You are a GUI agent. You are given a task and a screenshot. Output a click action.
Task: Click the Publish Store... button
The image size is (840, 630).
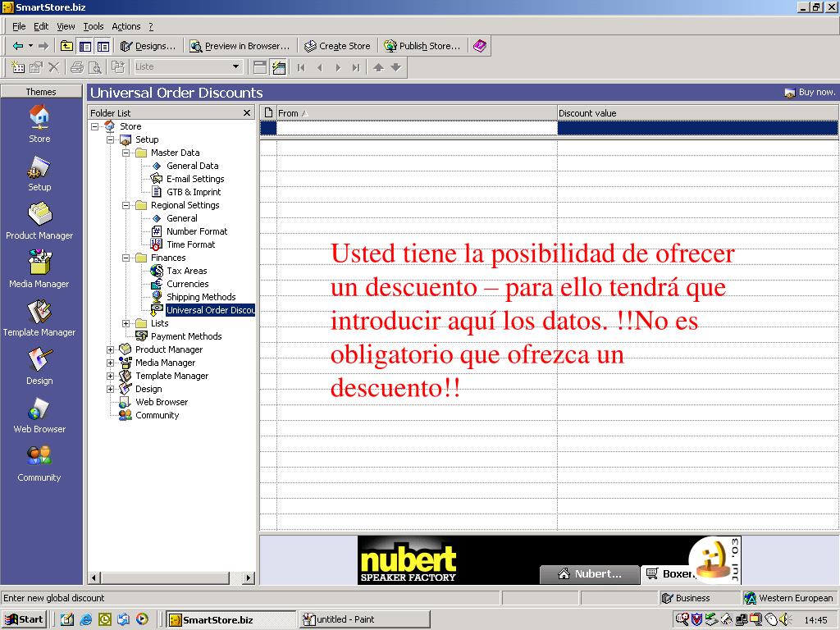(x=422, y=46)
